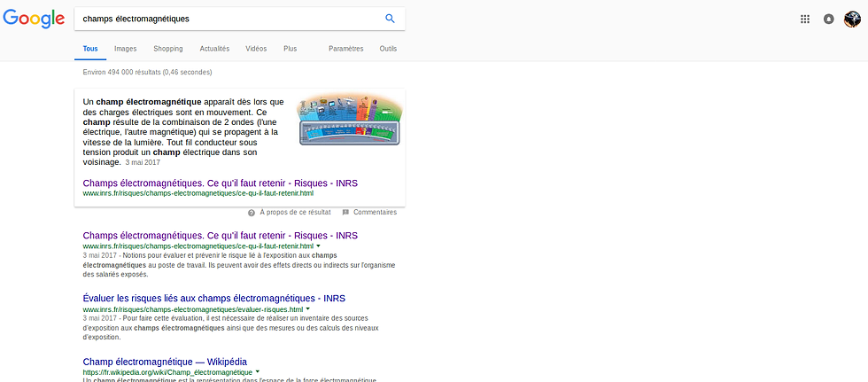868x382 pixels.
Task: Click the fr.wikipedia.org green URL
Action: tap(167, 372)
